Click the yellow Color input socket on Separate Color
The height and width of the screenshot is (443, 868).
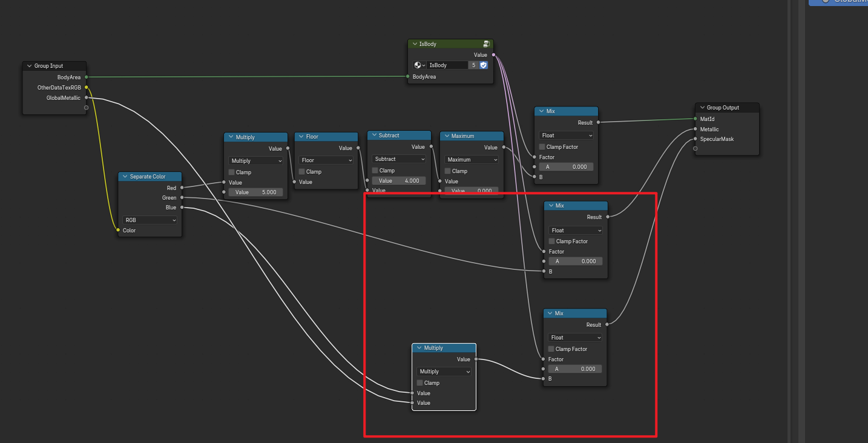(118, 230)
